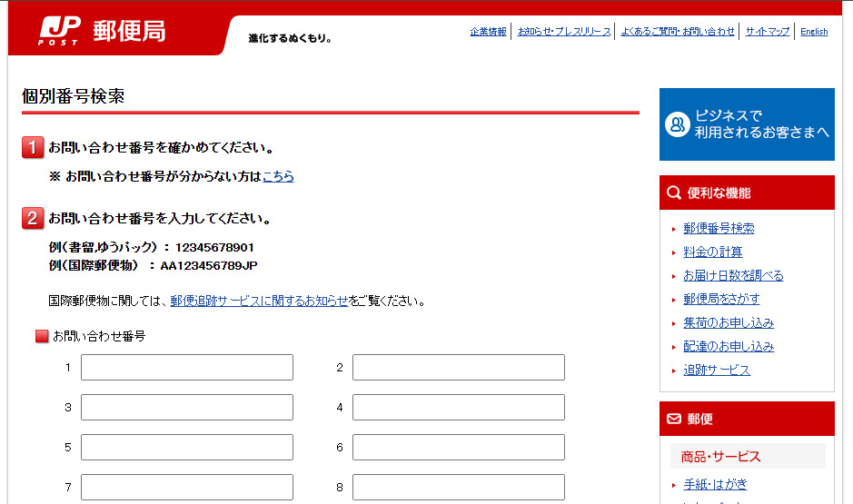Select お届け日数を調べる link
The width and height of the screenshot is (853, 504).
point(733,276)
